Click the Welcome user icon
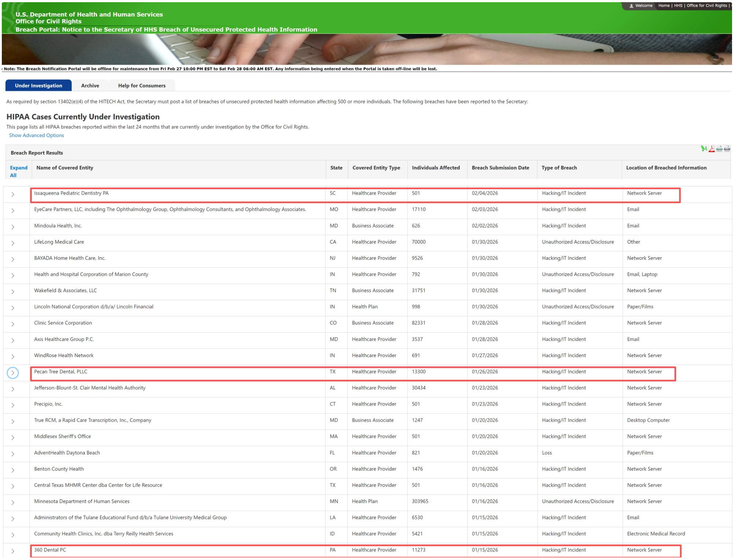This screenshot has width=739, height=560. pos(631,6)
